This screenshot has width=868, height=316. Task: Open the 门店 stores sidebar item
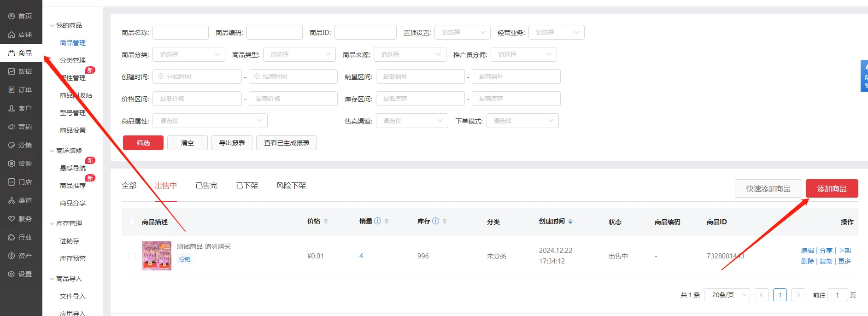tap(21, 182)
